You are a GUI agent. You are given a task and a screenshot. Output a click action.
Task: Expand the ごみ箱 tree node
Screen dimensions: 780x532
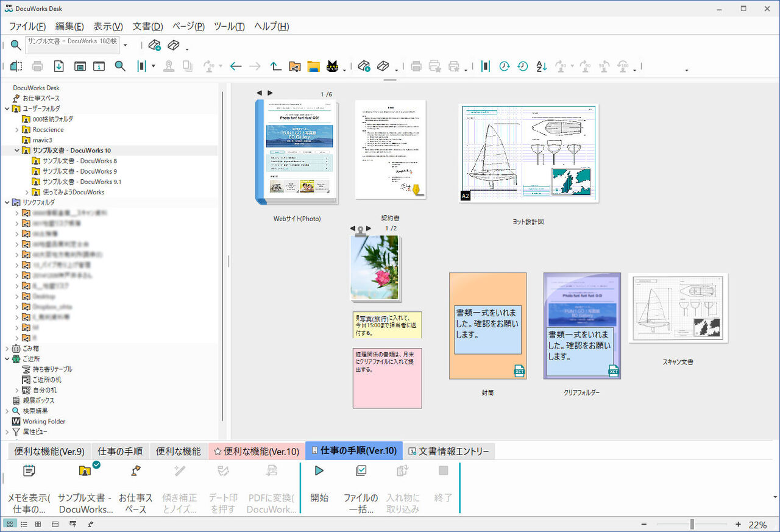click(x=7, y=349)
